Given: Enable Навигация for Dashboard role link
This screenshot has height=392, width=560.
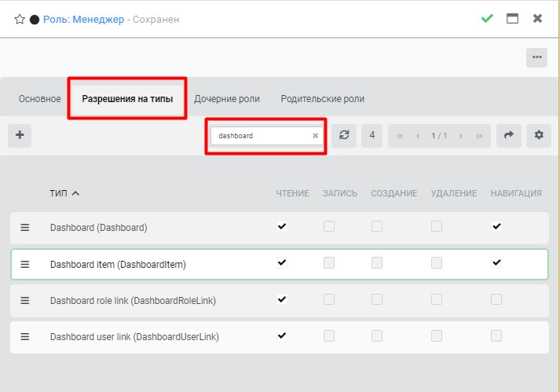Looking at the screenshot, I should pos(496,299).
